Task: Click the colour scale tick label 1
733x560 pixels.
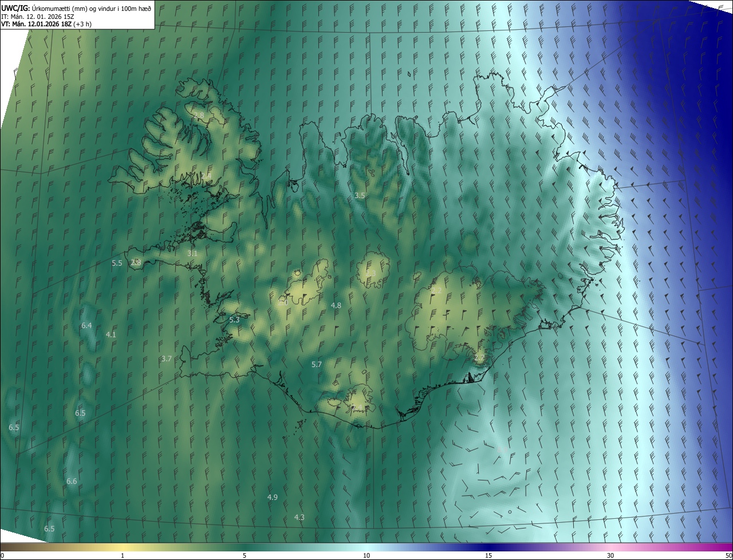Action: point(123,555)
